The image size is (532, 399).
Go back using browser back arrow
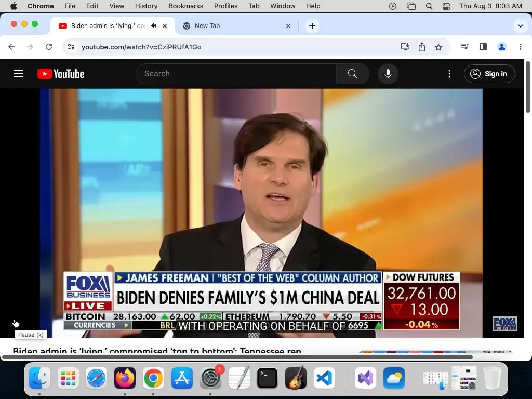pyautogui.click(x=11, y=47)
